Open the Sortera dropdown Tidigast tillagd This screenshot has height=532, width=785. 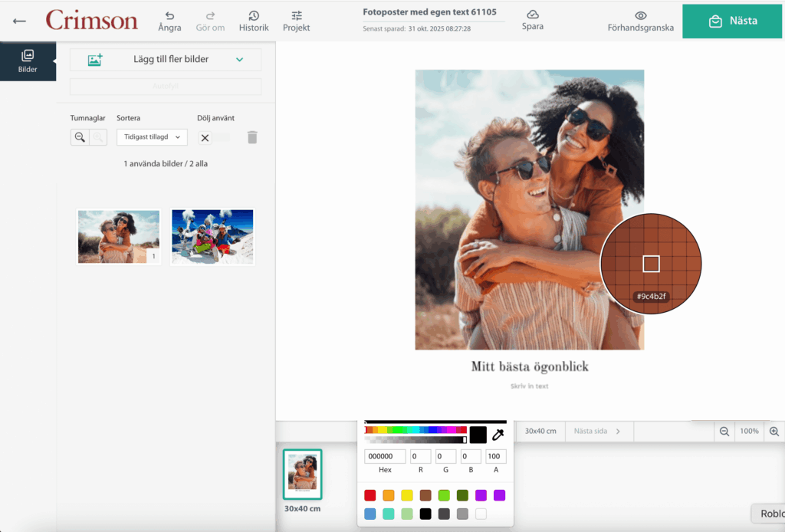[x=152, y=137]
